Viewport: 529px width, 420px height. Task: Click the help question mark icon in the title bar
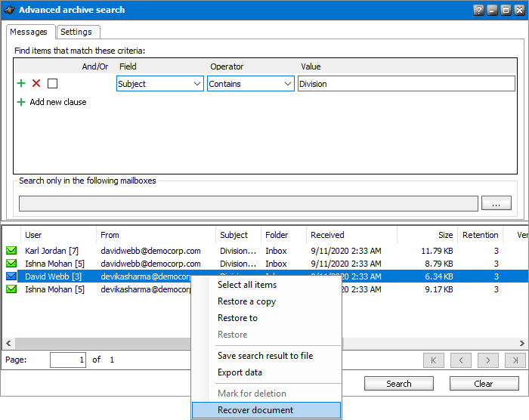[x=478, y=10]
